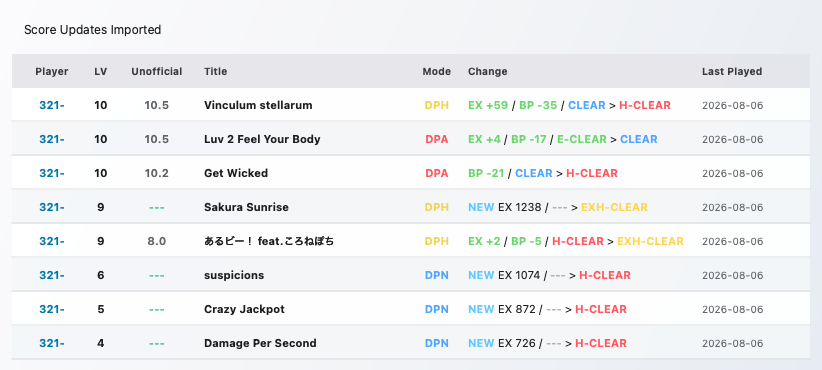The image size is (822, 370).
Task: Click BP -17 change value
Action: (528, 139)
